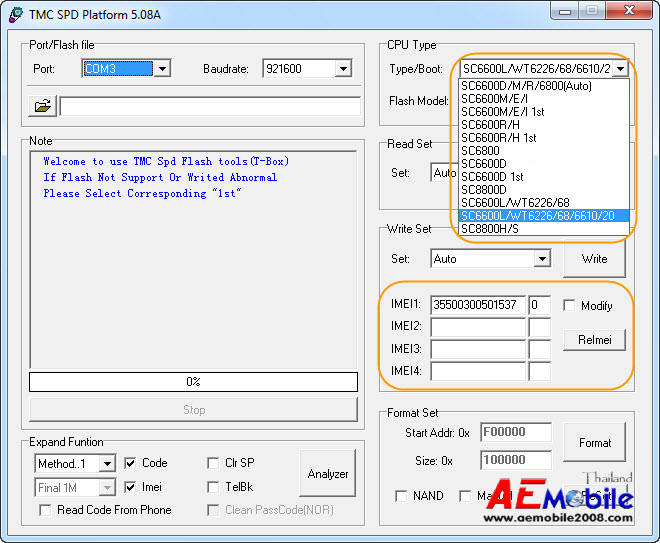Select SC6600R/H option
Image resolution: width=660 pixels, height=543 pixels.
[x=544, y=125]
